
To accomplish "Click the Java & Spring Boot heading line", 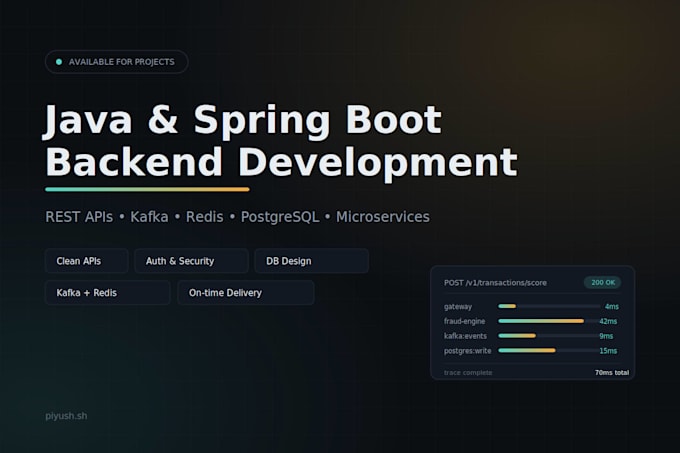I will 242,120.
